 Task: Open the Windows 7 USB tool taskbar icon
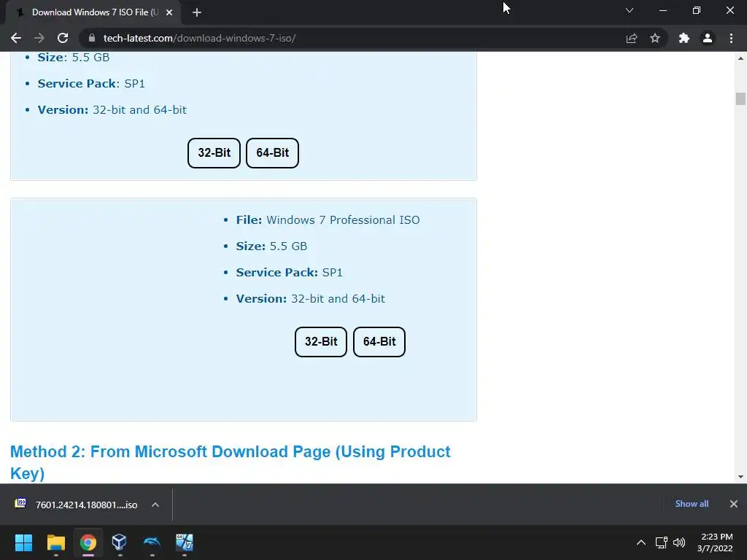(184, 542)
